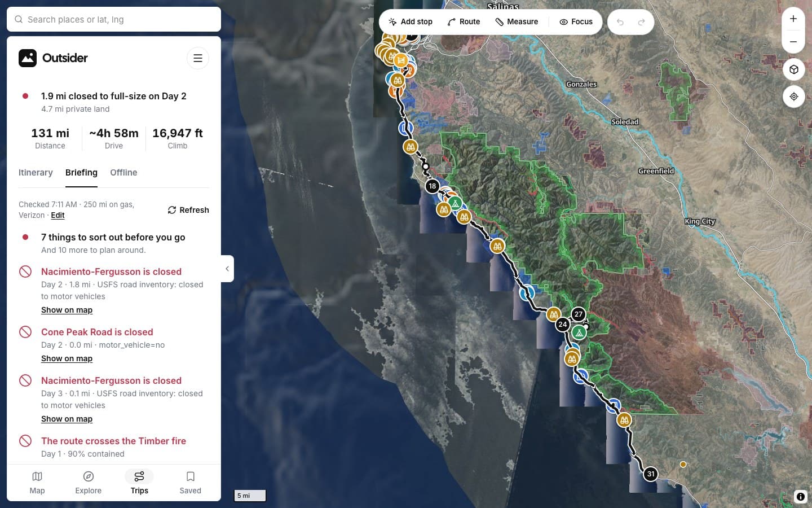Image resolution: width=812 pixels, height=508 pixels.
Task: Click the Outsider logo icon
Action: (28, 58)
